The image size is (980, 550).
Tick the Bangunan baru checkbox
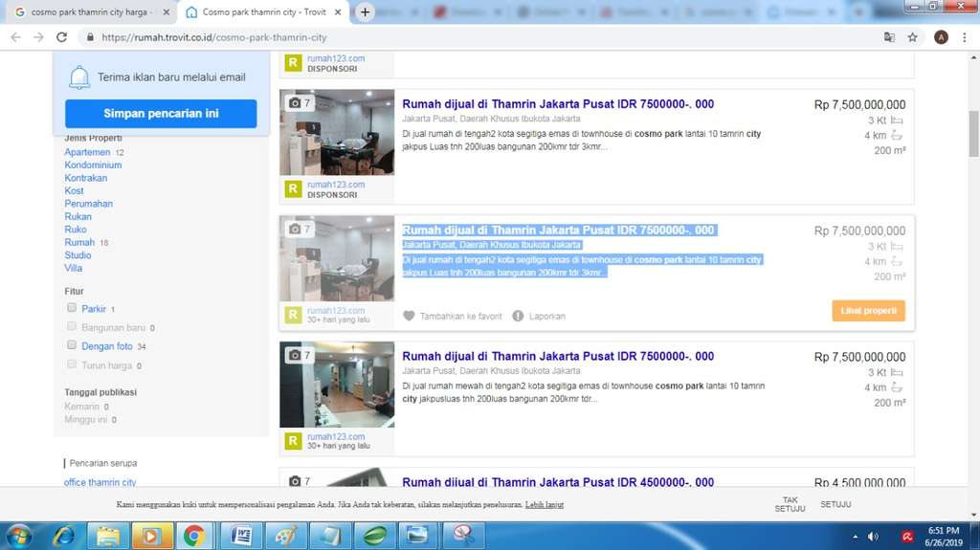72,327
